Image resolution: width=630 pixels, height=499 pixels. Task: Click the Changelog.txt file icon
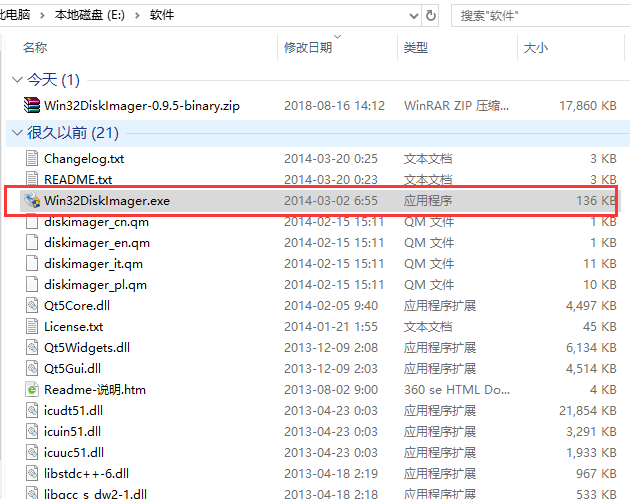click(x=32, y=158)
